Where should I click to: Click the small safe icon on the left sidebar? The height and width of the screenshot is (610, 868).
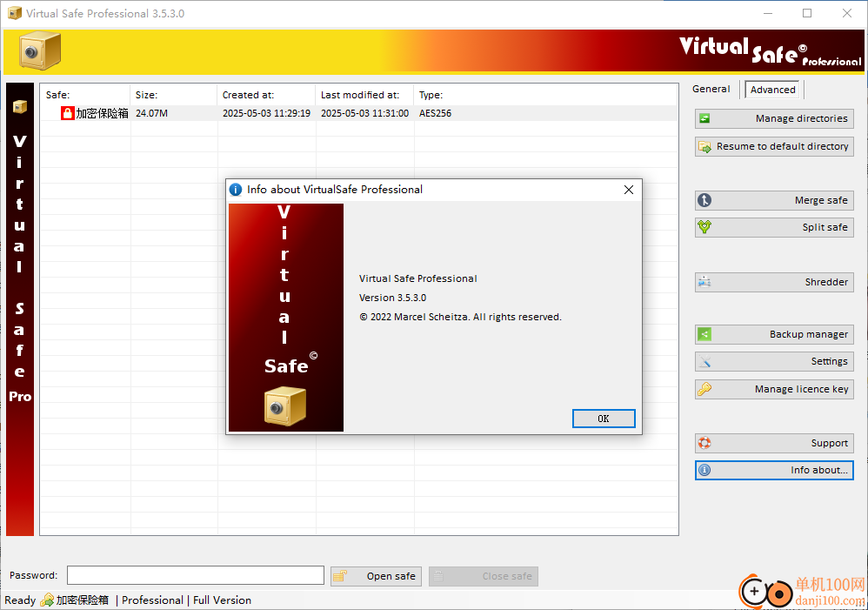coord(20,106)
